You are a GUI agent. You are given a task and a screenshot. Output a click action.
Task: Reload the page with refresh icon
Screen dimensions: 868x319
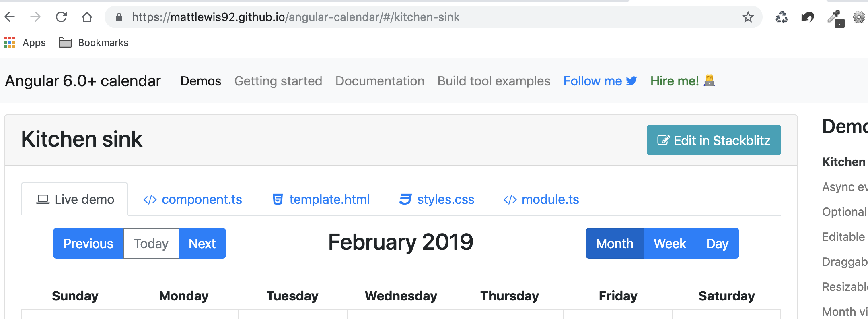point(61,17)
